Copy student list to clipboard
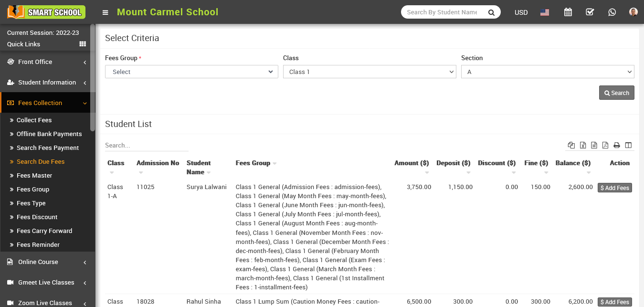 (x=571, y=145)
